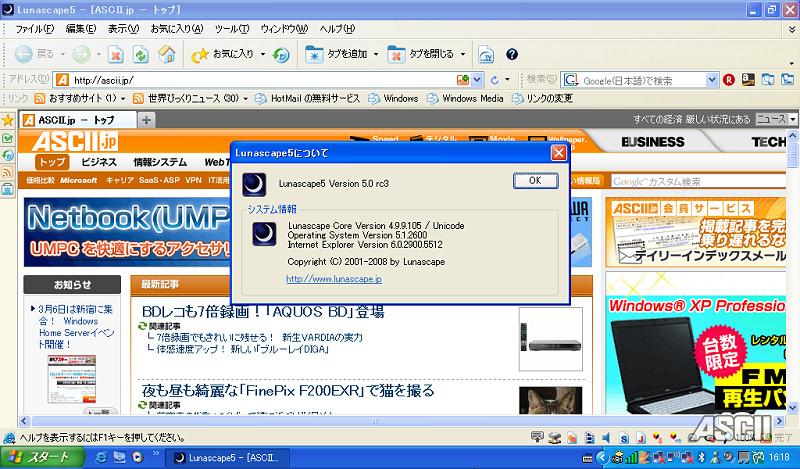Add a tab with タブを追加 button
The width and height of the screenshot is (800, 469).
click(337, 54)
